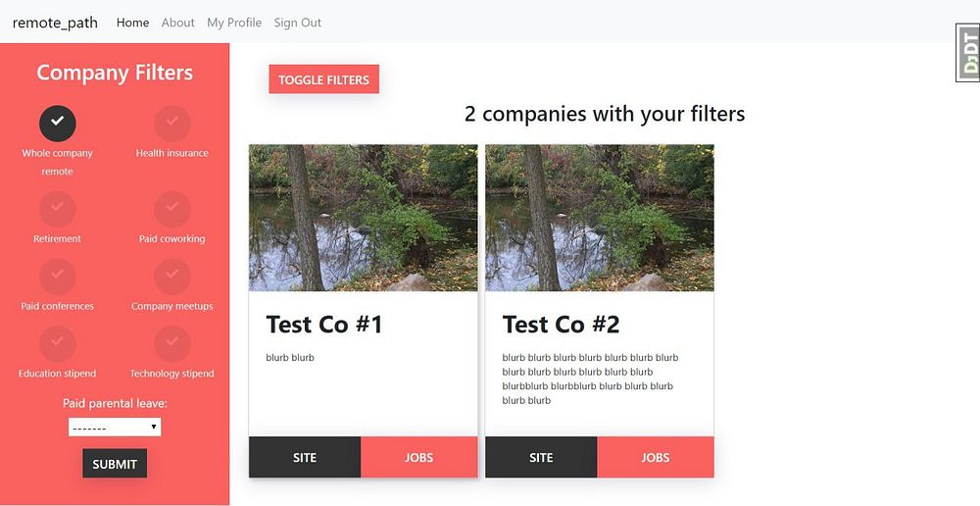980x506 pixels.
Task: Turn on Paid coworking filter
Action: [x=172, y=208]
